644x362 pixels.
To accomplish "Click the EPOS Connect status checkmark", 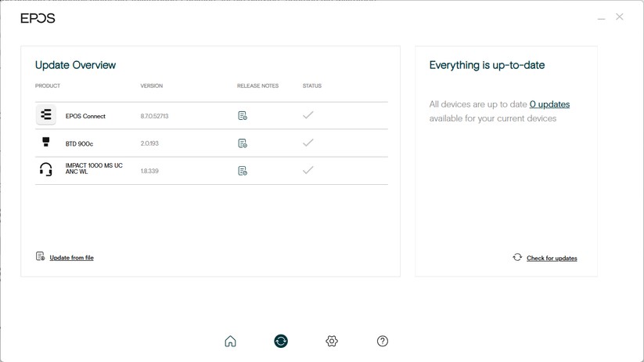I will tap(308, 114).
